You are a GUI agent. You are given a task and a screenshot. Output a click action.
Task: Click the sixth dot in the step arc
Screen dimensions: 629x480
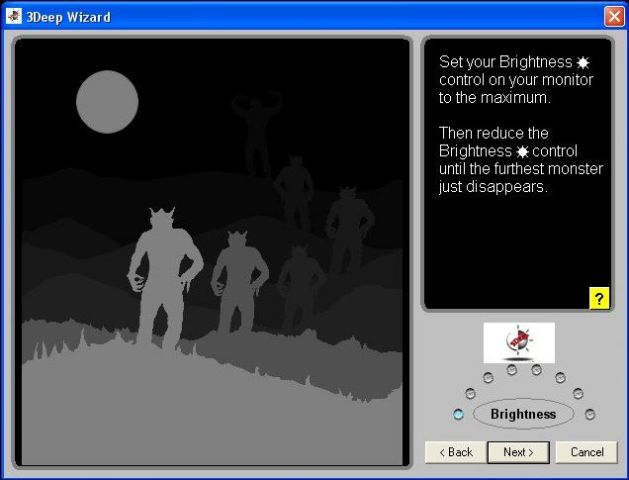pyautogui.click(x=560, y=377)
